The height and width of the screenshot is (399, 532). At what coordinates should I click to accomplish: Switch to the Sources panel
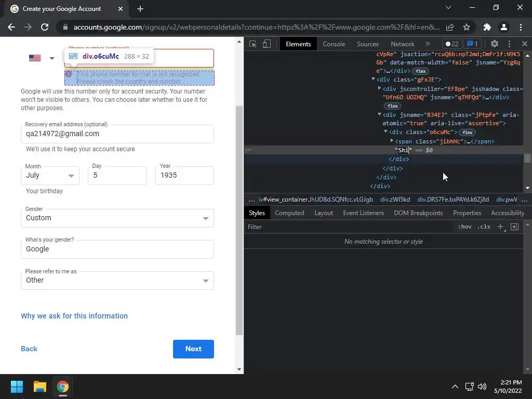[x=367, y=44]
